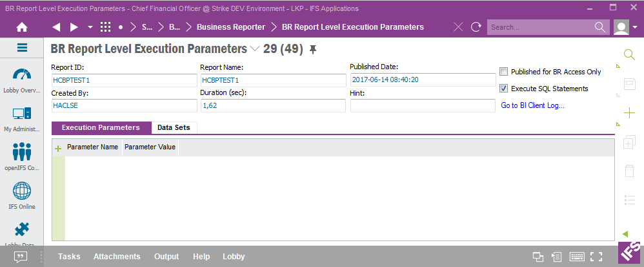
Task: Click the Duration (sec) field
Action: [273, 106]
